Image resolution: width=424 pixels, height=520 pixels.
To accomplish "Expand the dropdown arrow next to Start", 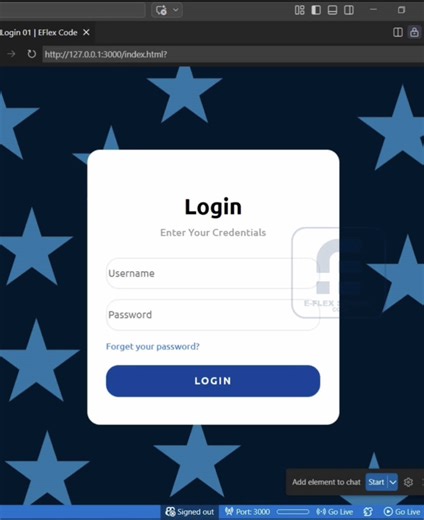I will tap(393, 482).
